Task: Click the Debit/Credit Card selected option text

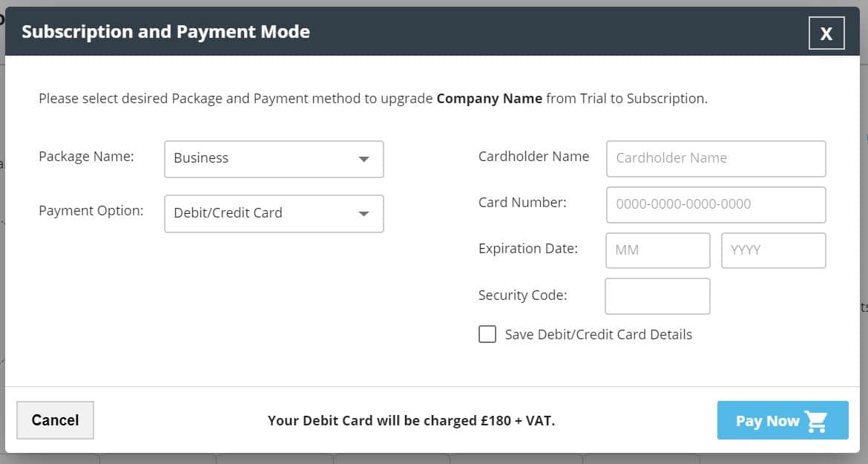Action: point(228,213)
